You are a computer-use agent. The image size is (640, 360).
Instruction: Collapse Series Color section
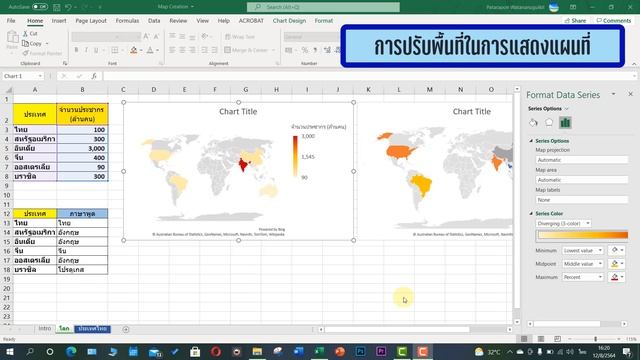pyautogui.click(x=531, y=213)
